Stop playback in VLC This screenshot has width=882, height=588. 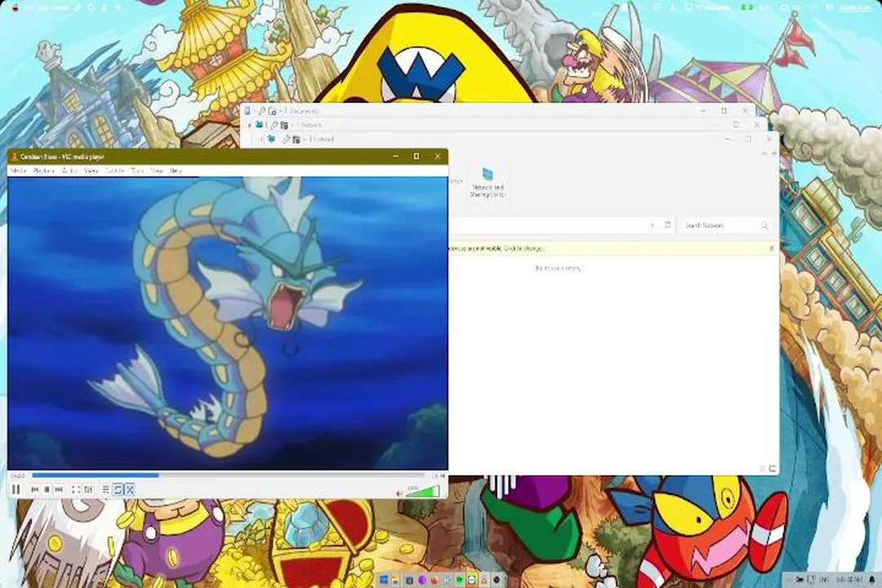[47, 489]
